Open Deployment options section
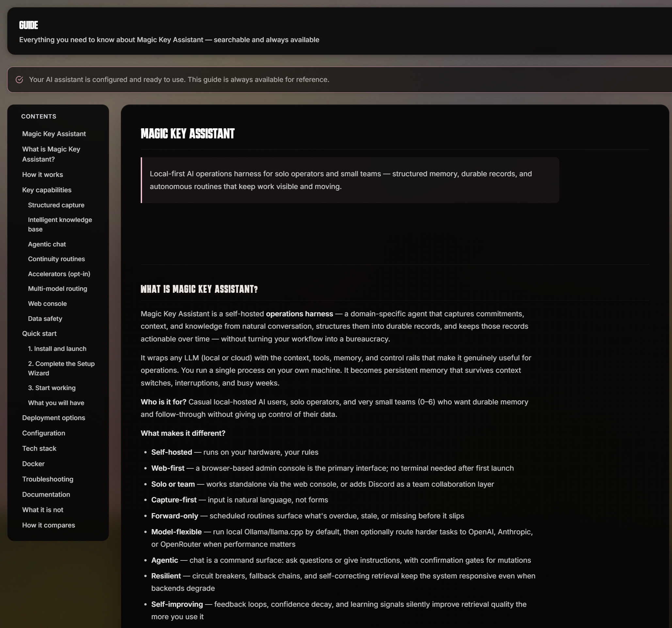This screenshot has width=672, height=628. pyautogui.click(x=54, y=418)
